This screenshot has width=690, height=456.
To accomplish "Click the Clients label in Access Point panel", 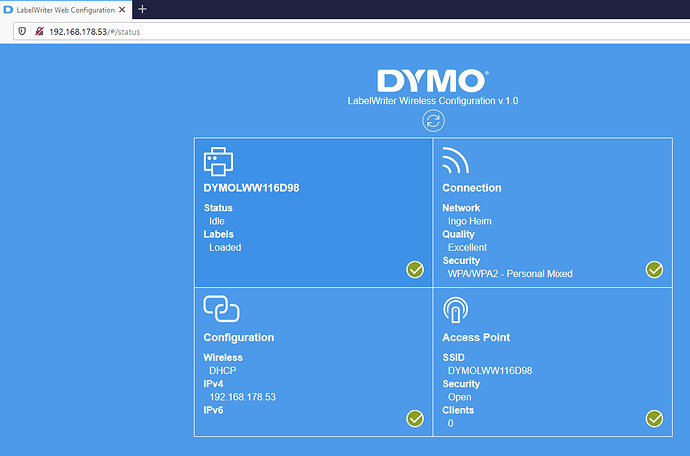I will 458,410.
